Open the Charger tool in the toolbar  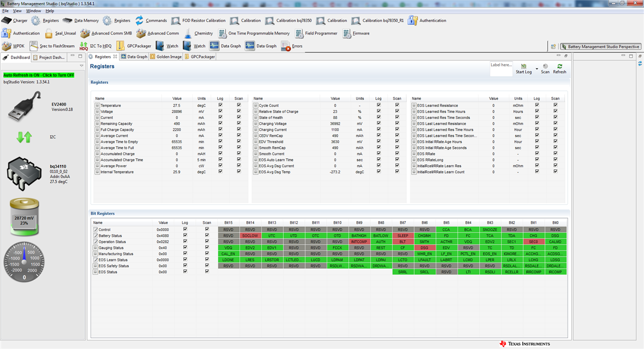click(14, 20)
